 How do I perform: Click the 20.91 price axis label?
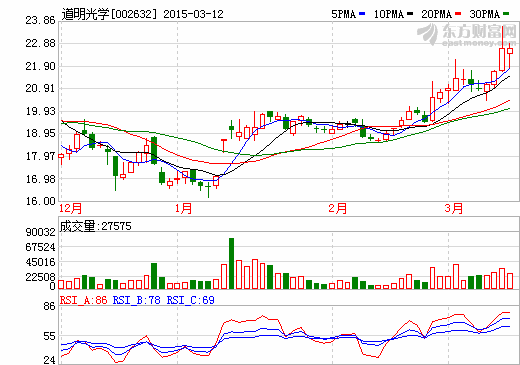click(x=40, y=88)
